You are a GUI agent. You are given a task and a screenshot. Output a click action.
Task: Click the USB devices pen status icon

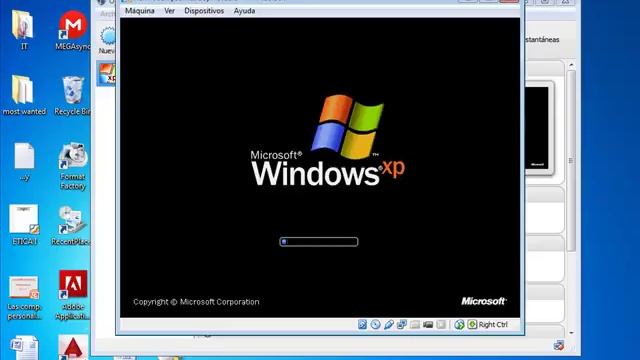389,324
